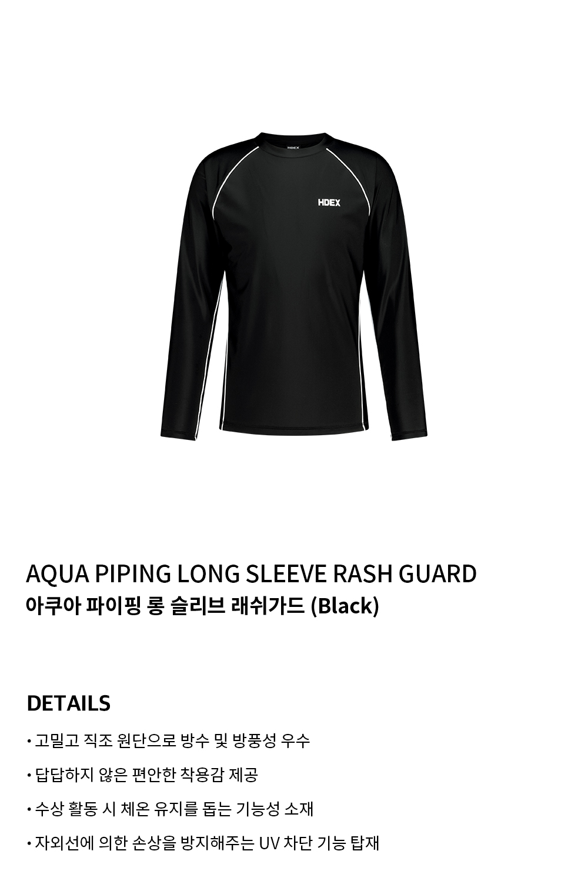Click the white HDEX chest logo

329,203
